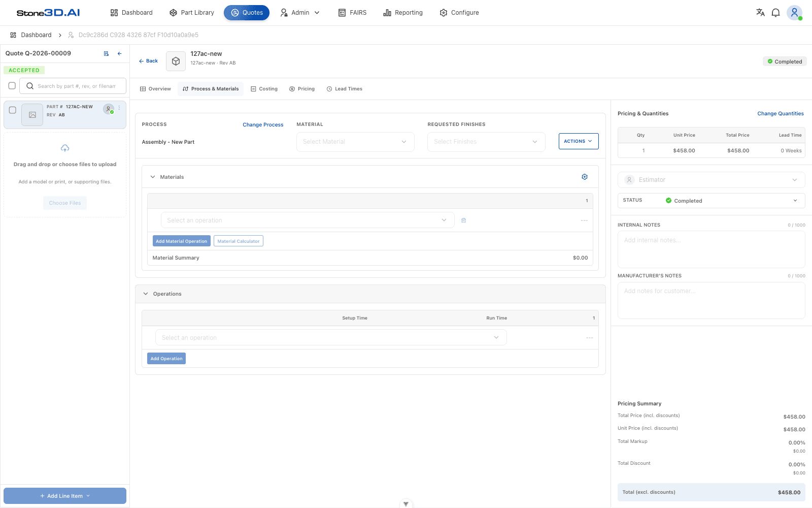The image size is (812, 508).
Task: Open the Select Finishes dropdown
Action: pyautogui.click(x=486, y=142)
